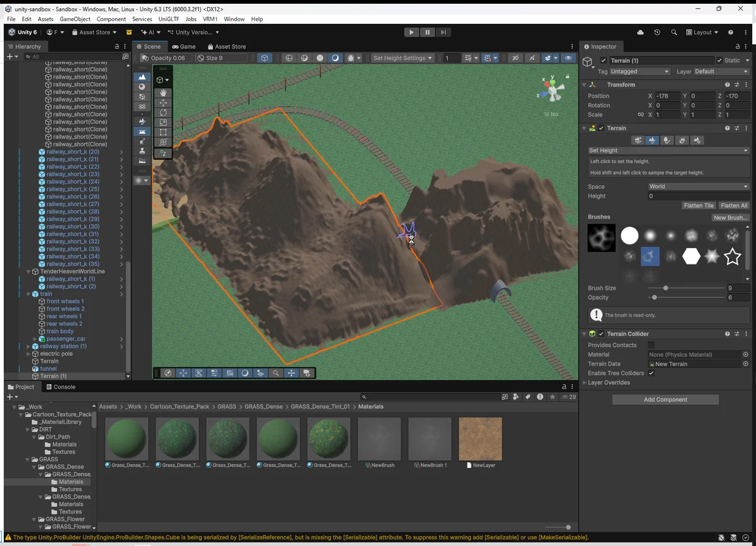
Task: Click the Paint Terrain icon in the Inspector
Action: click(x=653, y=140)
